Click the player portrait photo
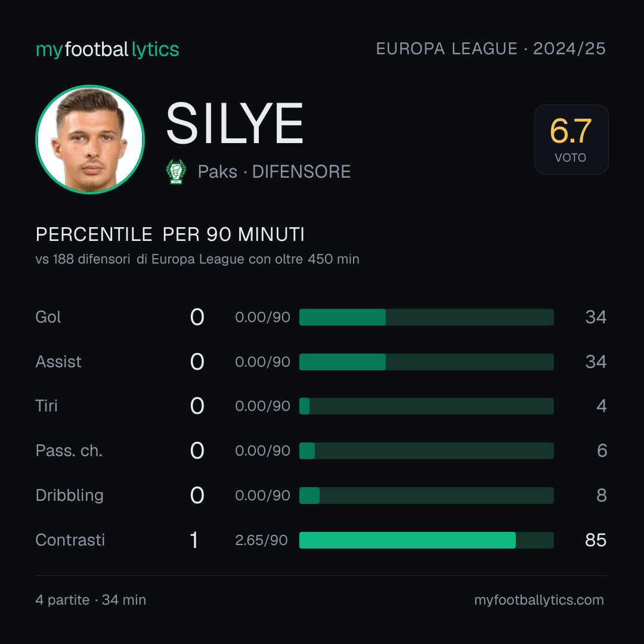The width and height of the screenshot is (644, 644). (x=90, y=139)
